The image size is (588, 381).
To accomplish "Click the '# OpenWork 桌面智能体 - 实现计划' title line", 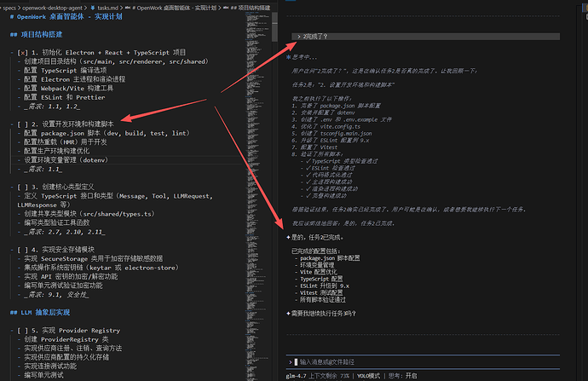I will [x=66, y=16].
